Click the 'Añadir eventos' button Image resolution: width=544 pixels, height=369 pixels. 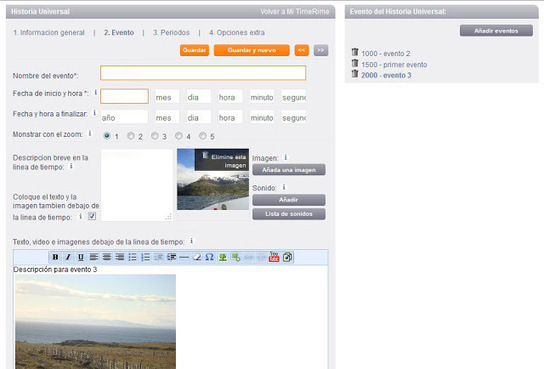coord(496,31)
